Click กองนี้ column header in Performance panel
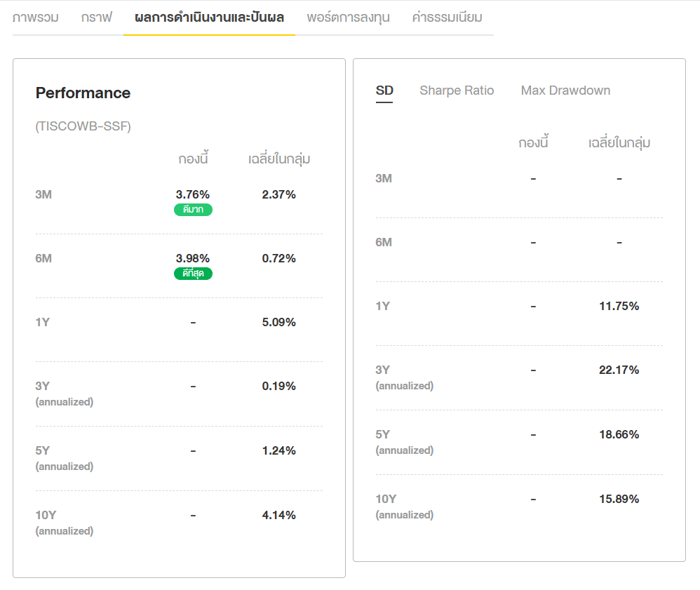Image resolution: width=700 pixels, height=590 pixels. point(193,159)
